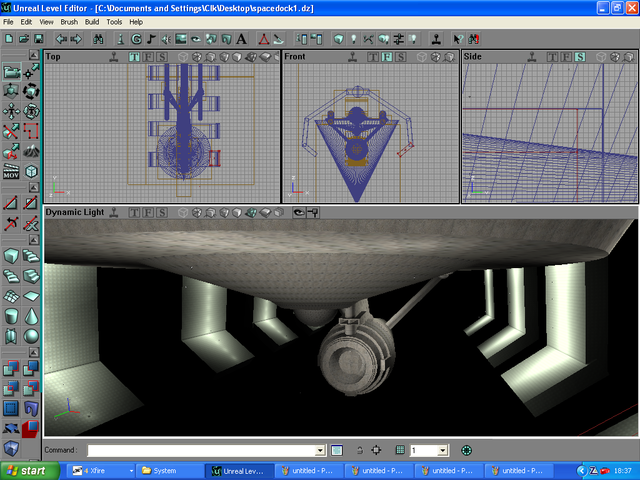Select the Camera movement tool
Image resolution: width=640 pixels, height=480 pixels.
tap(11, 71)
